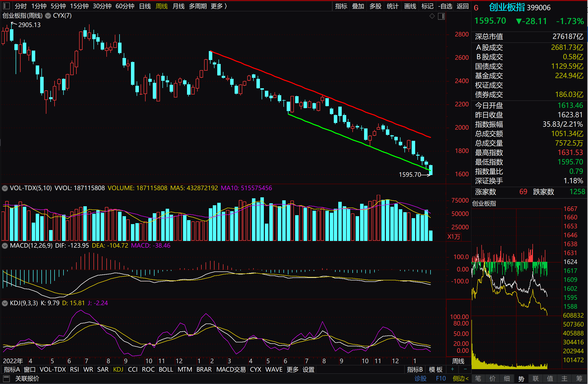Click the 画线 drawing tools button
The width and height of the screenshot is (588, 384).
point(410,6)
